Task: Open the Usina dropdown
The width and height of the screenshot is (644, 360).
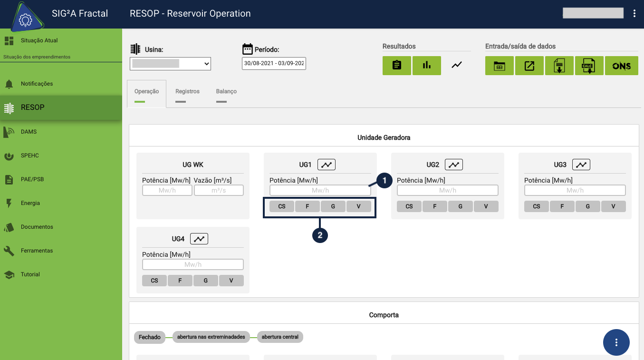Action: (x=170, y=63)
